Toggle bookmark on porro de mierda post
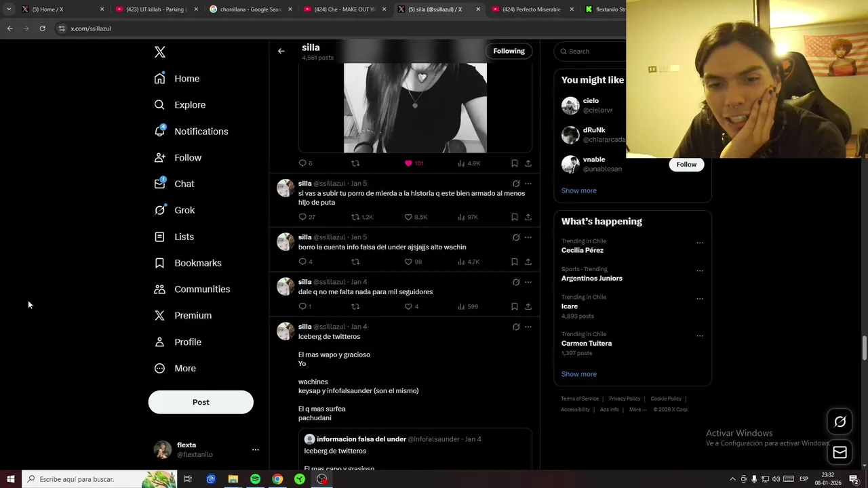Viewport: 868px width, 488px height. click(515, 217)
